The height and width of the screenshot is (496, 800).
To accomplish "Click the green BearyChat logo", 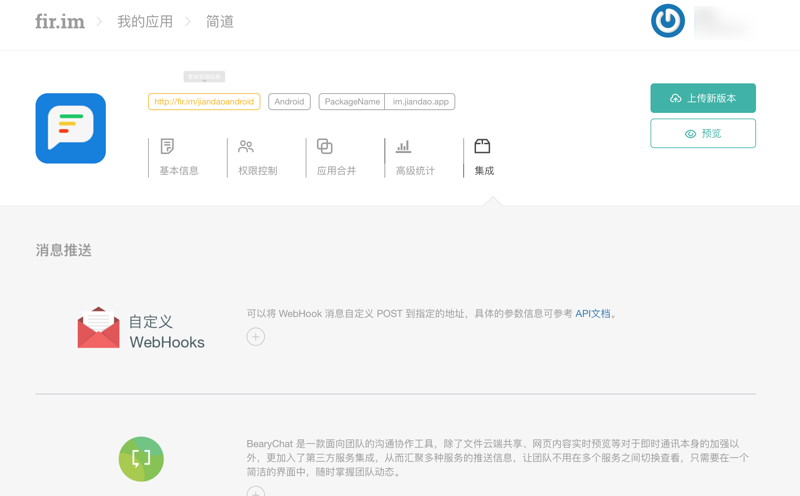I will (x=141, y=459).
